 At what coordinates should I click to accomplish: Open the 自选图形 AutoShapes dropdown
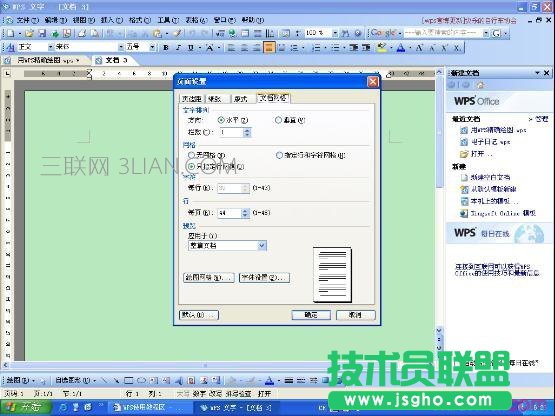pos(75,381)
